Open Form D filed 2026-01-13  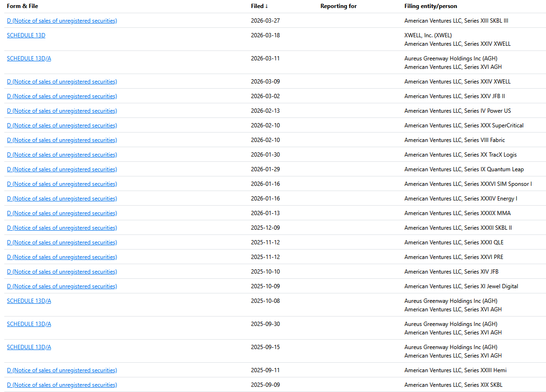pos(62,213)
